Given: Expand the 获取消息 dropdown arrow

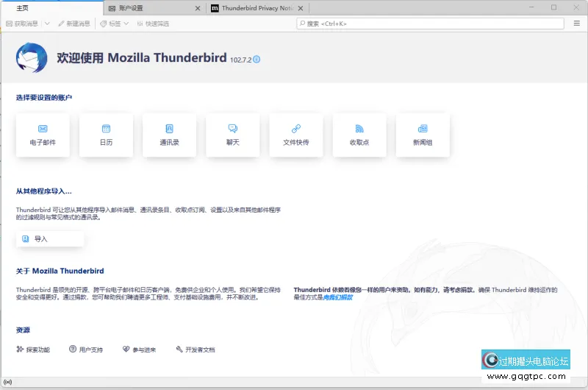Looking at the screenshot, I should [x=47, y=24].
